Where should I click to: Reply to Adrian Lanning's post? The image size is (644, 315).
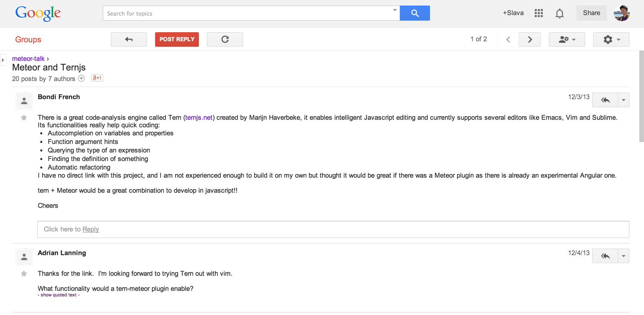[x=605, y=256]
